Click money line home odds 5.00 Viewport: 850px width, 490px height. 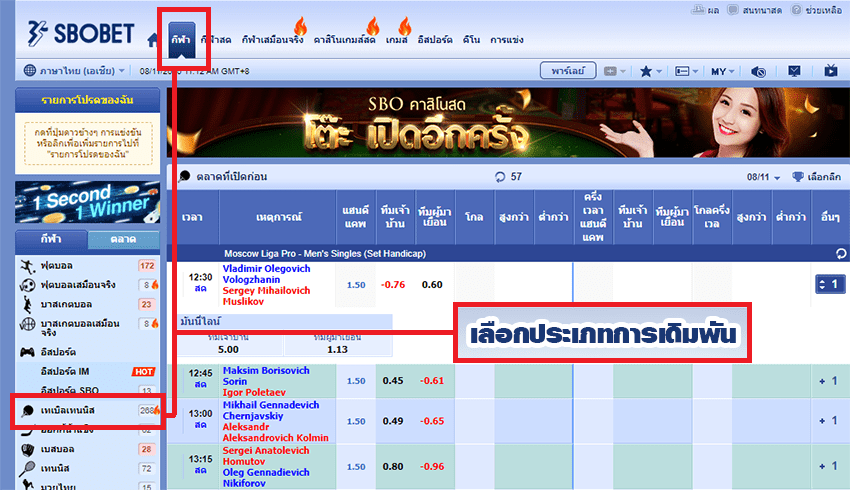click(228, 350)
